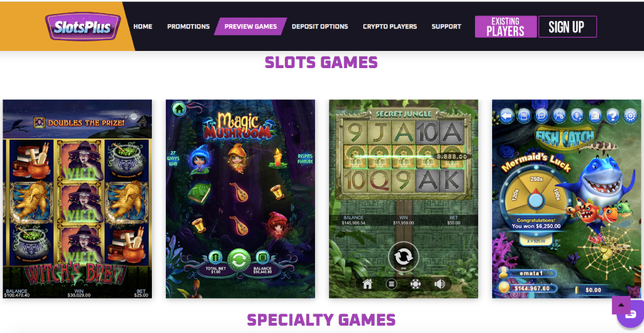
Task: Click the house icon in Secret Jungle
Action: click(x=367, y=284)
